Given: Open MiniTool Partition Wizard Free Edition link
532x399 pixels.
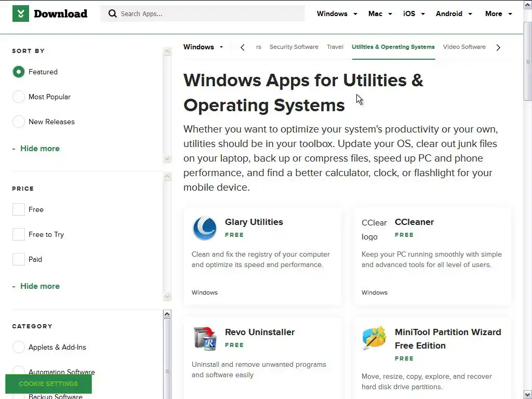Looking at the screenshot, I should (x=448, y=339).
